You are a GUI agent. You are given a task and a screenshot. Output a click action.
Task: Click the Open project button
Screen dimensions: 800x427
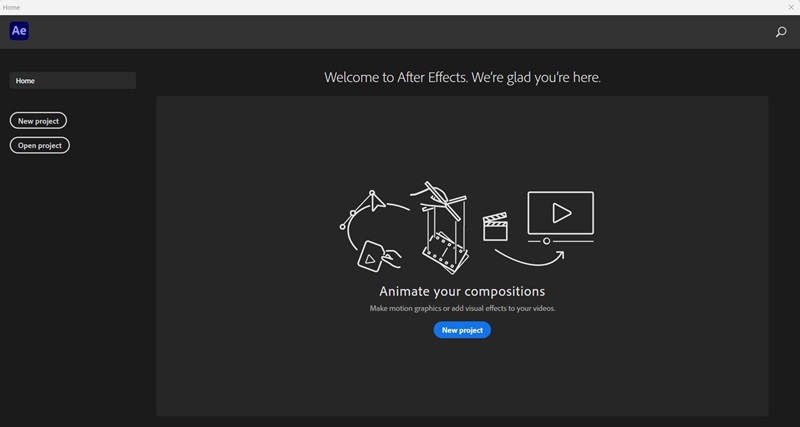[x=40, y=145]
